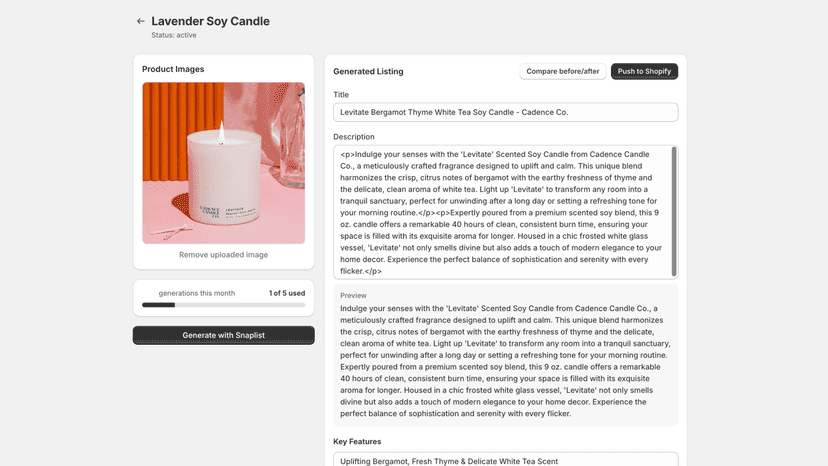Screen dimensions: 828x466
Task: Click the Title field label
Action: click(341, 95)
